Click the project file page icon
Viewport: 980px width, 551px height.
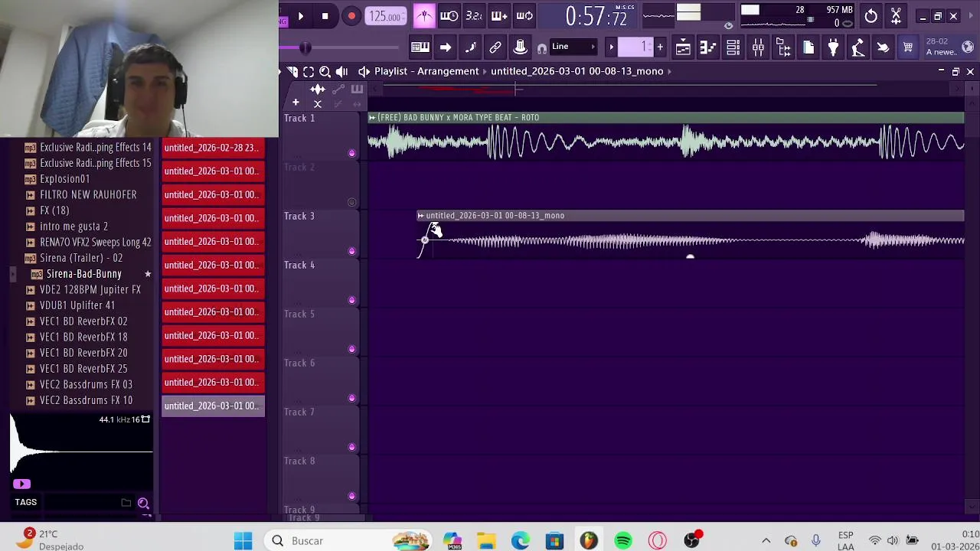tap(808, 47)
